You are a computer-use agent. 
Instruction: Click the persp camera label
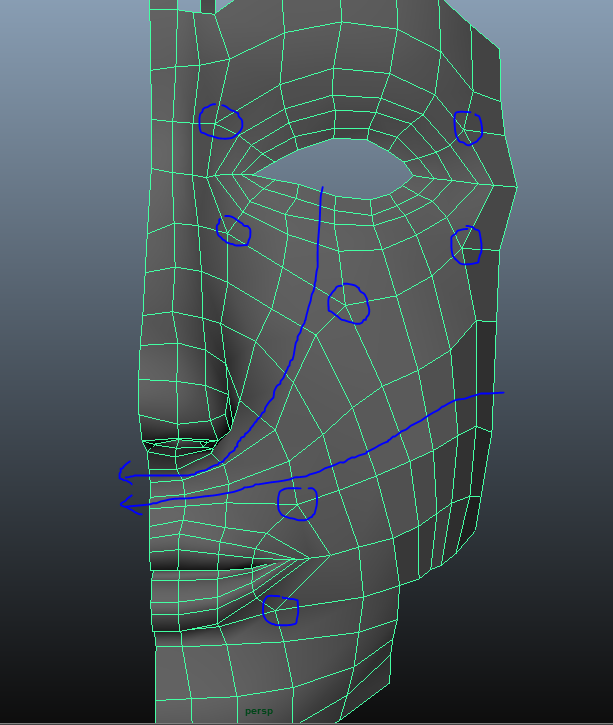[x=258, y=711]
